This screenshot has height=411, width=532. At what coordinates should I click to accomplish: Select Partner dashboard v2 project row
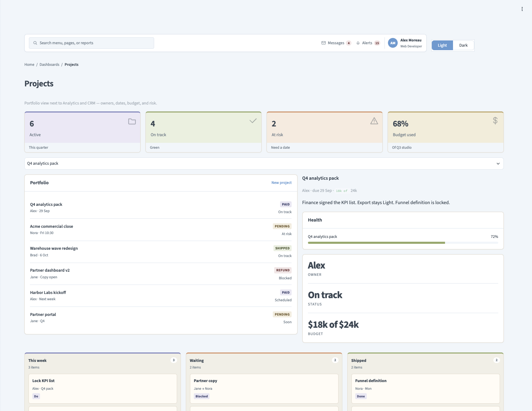(161, 274)
